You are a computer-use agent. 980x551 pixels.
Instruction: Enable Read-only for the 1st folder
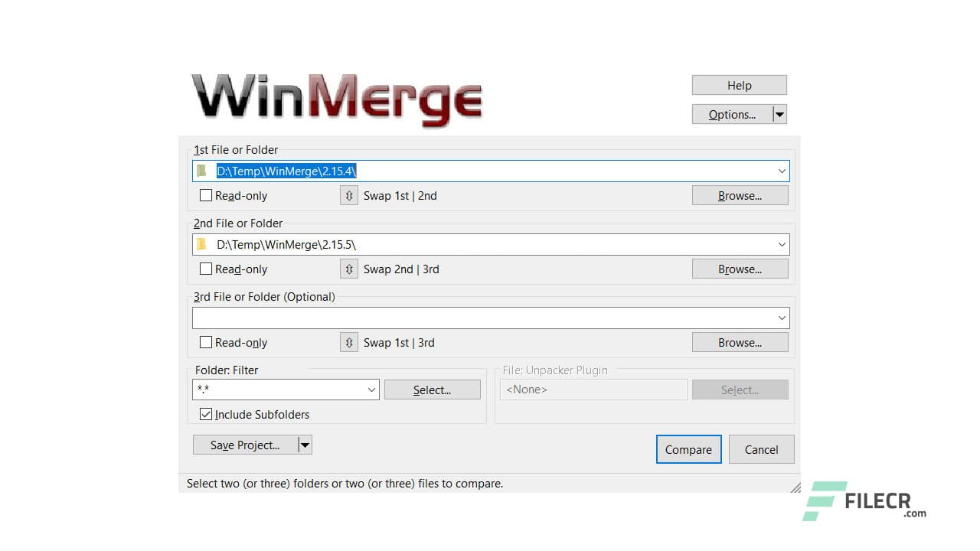click(x=205, y=195)
